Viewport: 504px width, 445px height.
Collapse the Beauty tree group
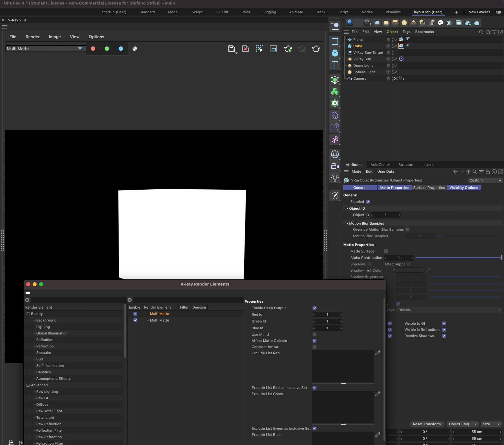point(28,314)
